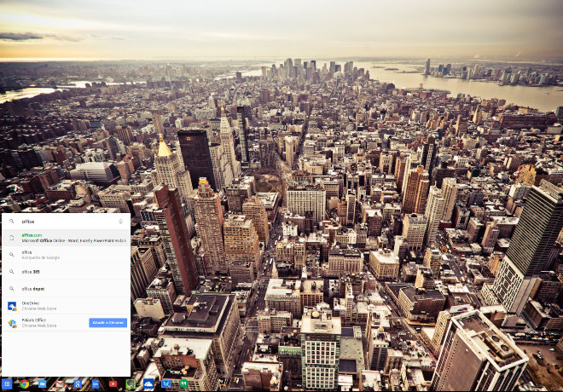Open Google Search shelf icon
Image resolution: width=563 pixels, height=392 pixels.
coord(77,384)
